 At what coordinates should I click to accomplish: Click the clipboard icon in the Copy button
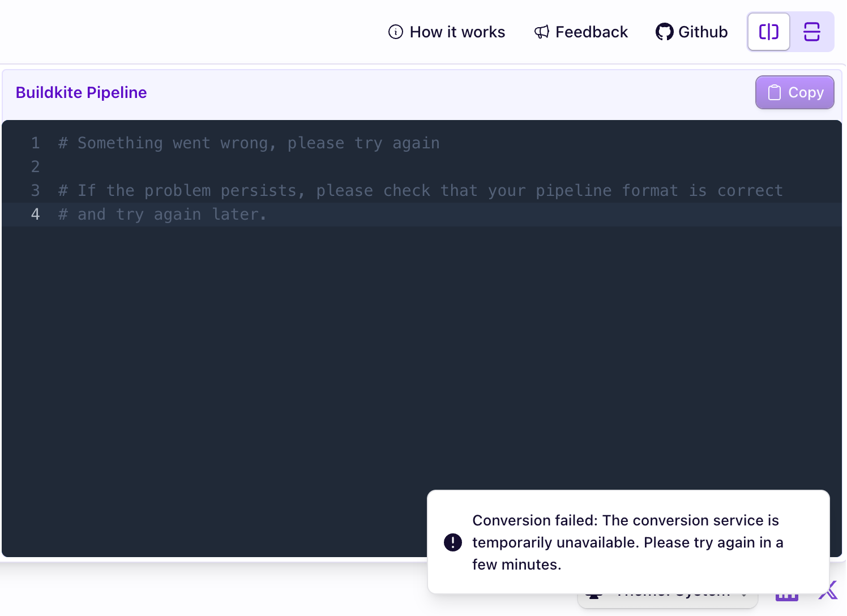(774, 92)
